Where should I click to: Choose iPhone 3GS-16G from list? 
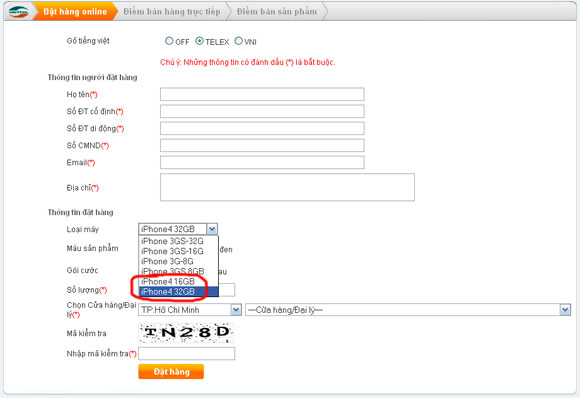click(172, 252)
